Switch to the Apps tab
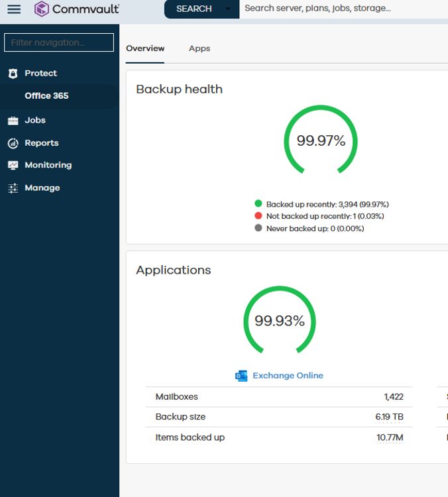This screenshot has height=497, width=448. click(199, 48)
